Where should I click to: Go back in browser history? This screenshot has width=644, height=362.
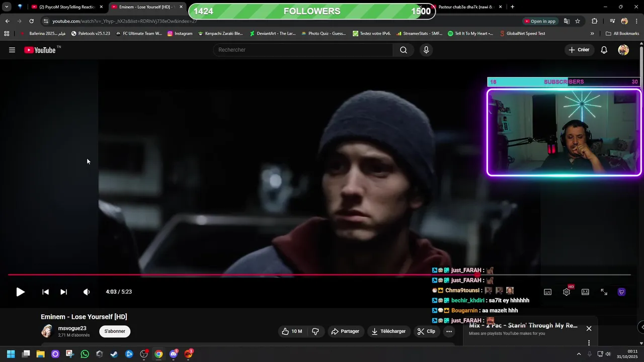coord(7,21)
